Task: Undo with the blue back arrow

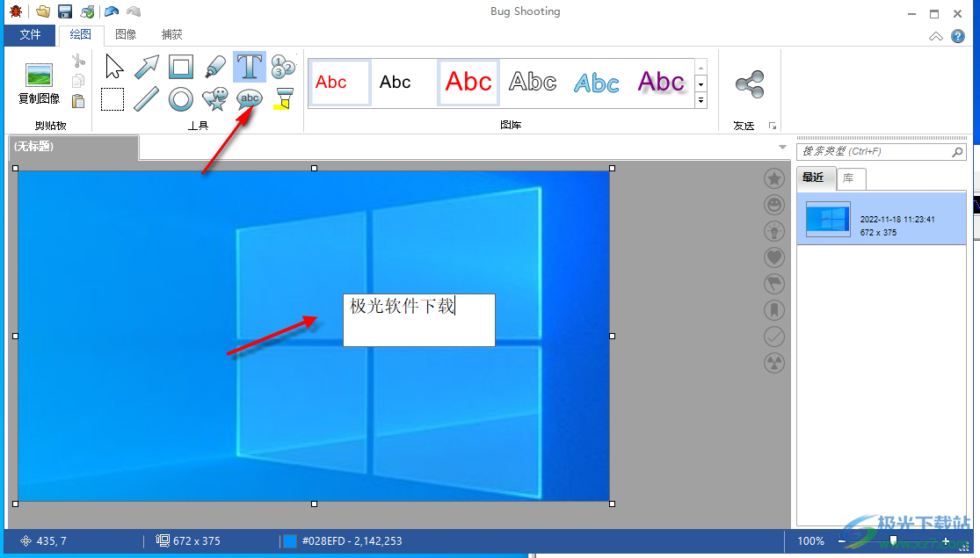Action: click(112, 11)
